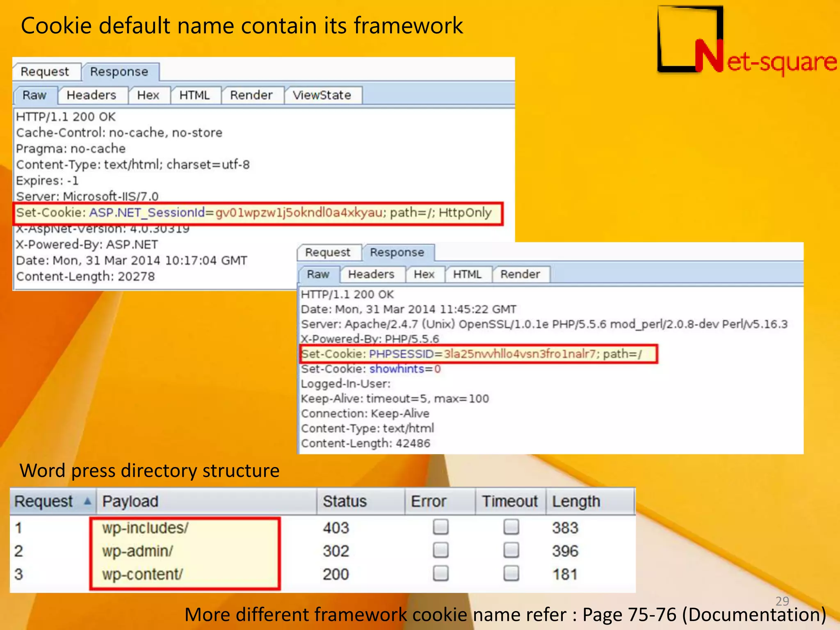Image resolution: width=840 pixels, height=630 pixels.
Task: Open the Headers tab in the upper panel
Action: click(91, 95)
